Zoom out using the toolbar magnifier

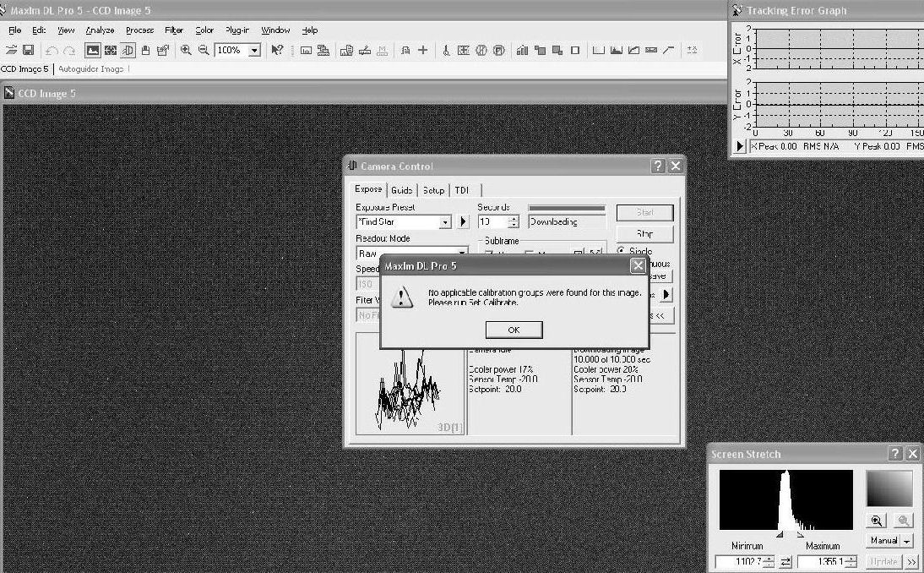204,50
